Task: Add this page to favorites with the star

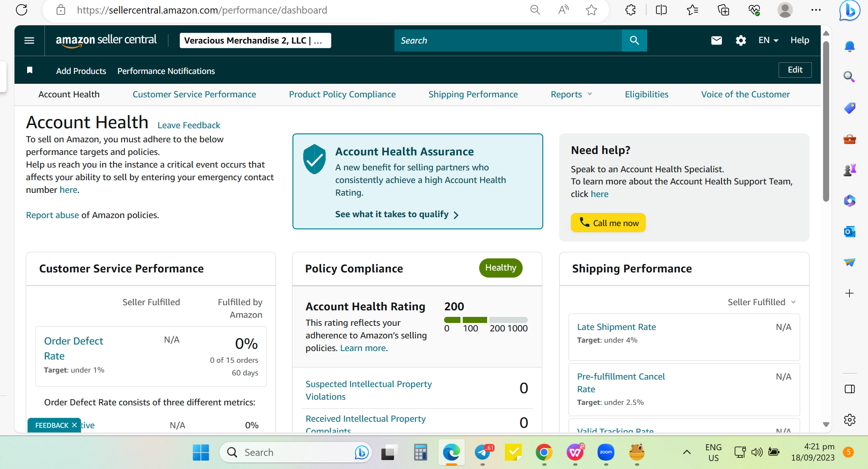Action: coord(591,10)
